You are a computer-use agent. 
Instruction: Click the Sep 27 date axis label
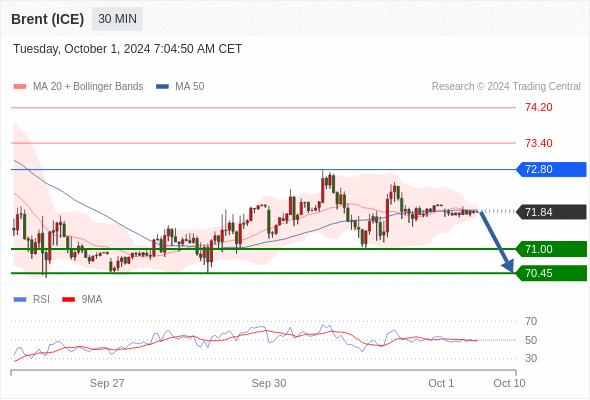coord(107,383)
